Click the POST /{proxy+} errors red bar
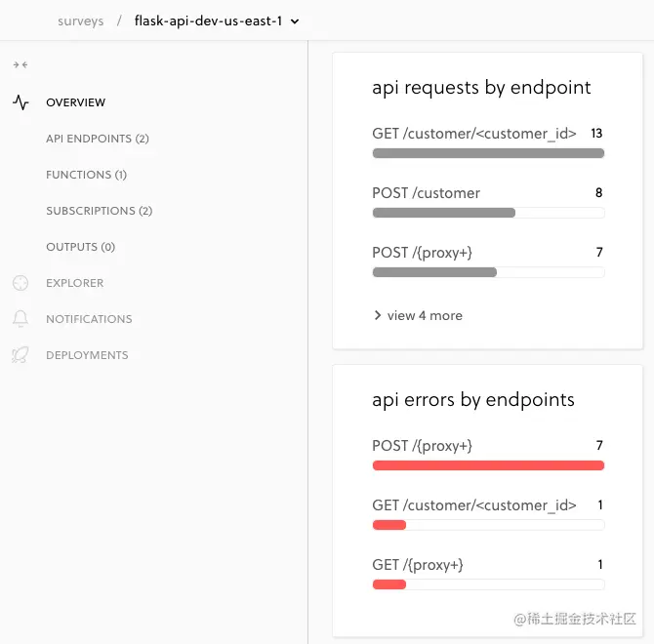Viewport: 654px width, 644px height. point(488,465)
